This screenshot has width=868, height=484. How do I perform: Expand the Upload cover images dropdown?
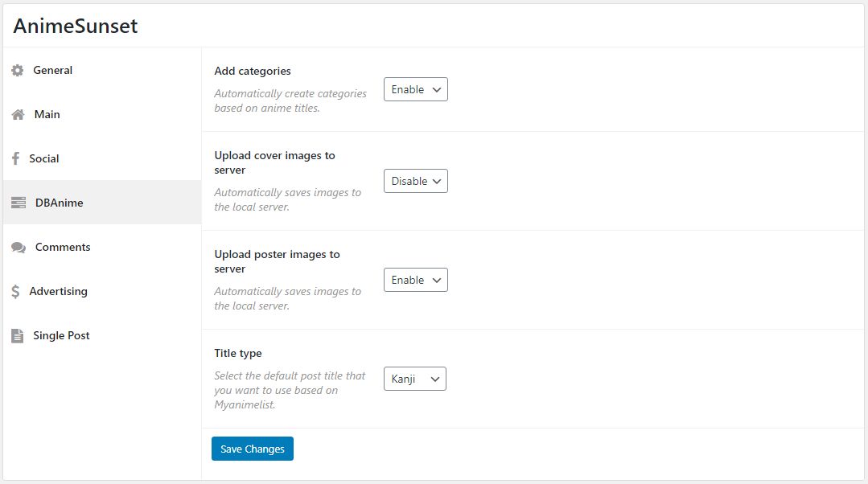(x=415, y=182)
